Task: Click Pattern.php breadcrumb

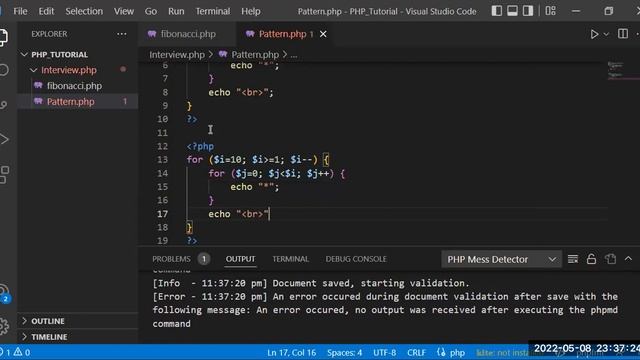Action: click(x=255, y=54)
